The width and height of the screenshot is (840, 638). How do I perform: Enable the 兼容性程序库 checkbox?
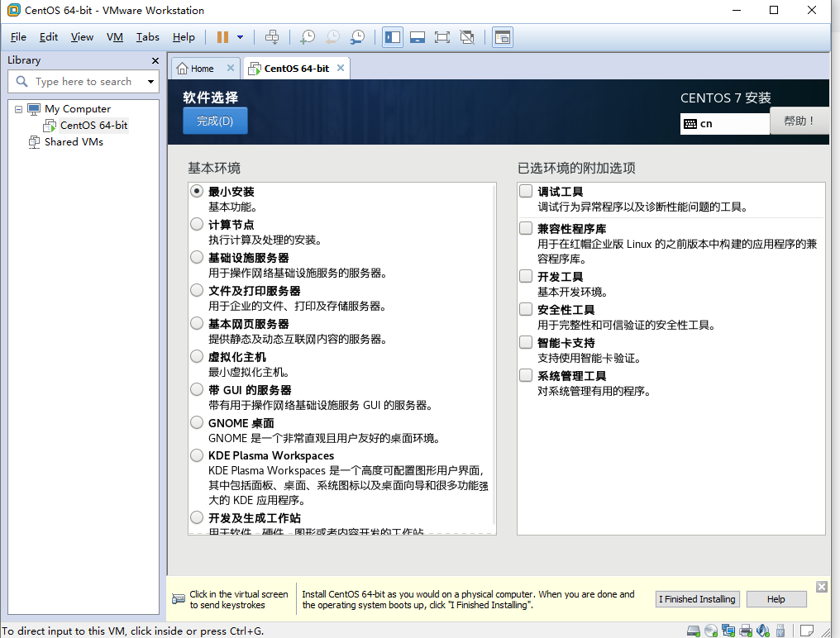pos(526,229)
